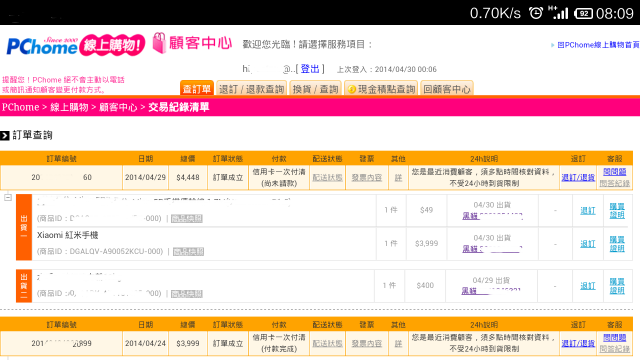Click 退訂 for the Xiaomi 紅米手機 item
Screen dimensions: 640x360
click(588, 244)
